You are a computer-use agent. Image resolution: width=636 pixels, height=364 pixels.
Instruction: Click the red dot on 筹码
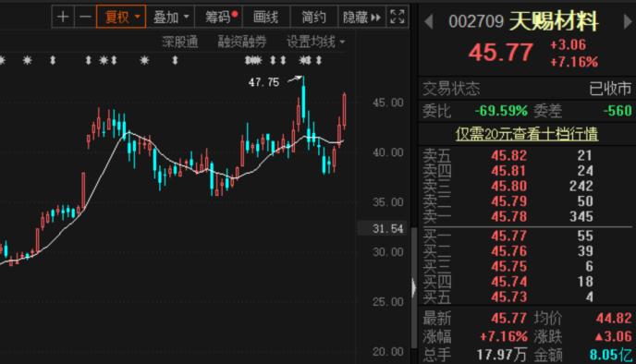click(234, 14)
